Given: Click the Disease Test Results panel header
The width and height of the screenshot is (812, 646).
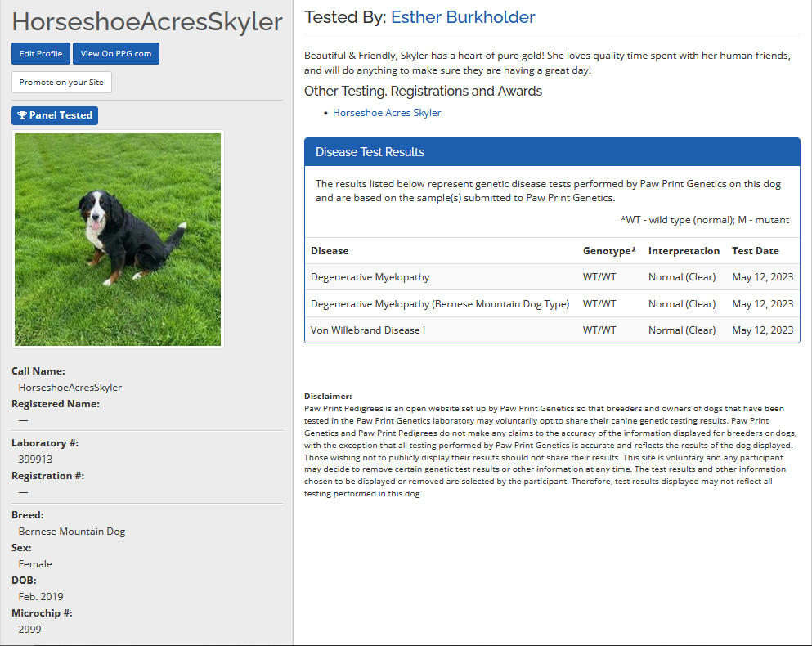Looking at the screenshot, I should coord(551,152).
